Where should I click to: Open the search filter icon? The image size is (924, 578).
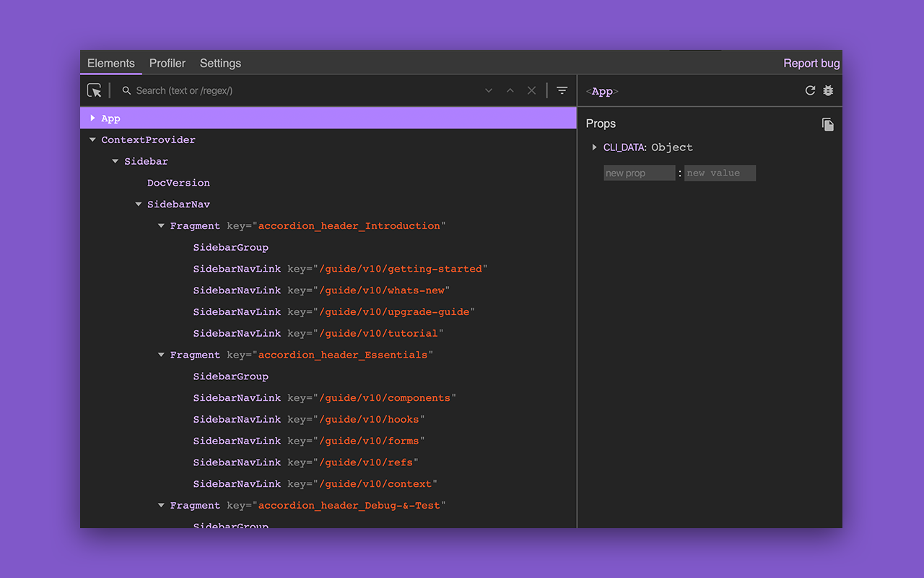click(x=562, y=90)
